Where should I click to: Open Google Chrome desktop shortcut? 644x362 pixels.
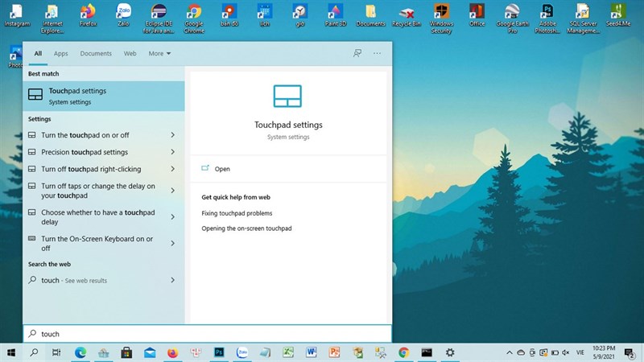(x=193, y=14)
